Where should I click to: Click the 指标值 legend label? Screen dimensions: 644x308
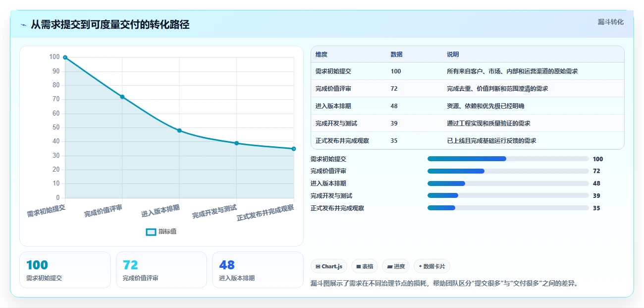(167, 232)
